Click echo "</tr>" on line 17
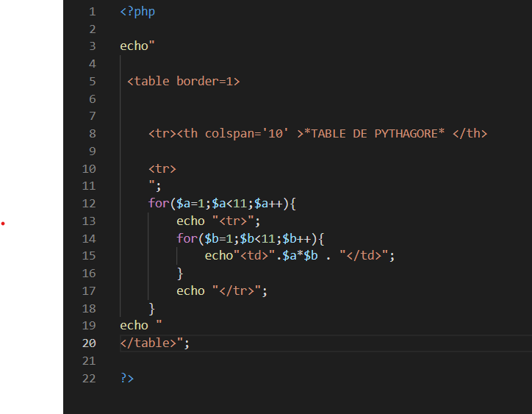This screenshot has width=532, height=414. coord(222,291)
